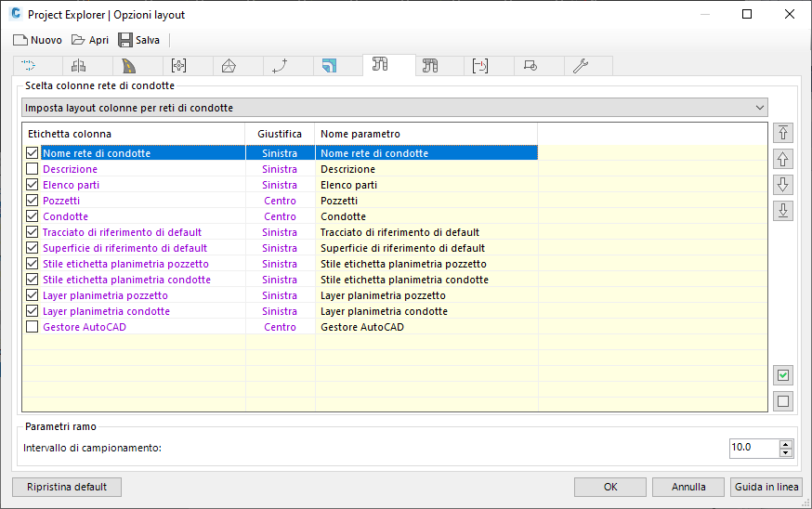Image resolution: width=812 pixels, height=509 pixels.
Task: Open the tab with rectangle and circle icon
Action: (x=530, y=66)
